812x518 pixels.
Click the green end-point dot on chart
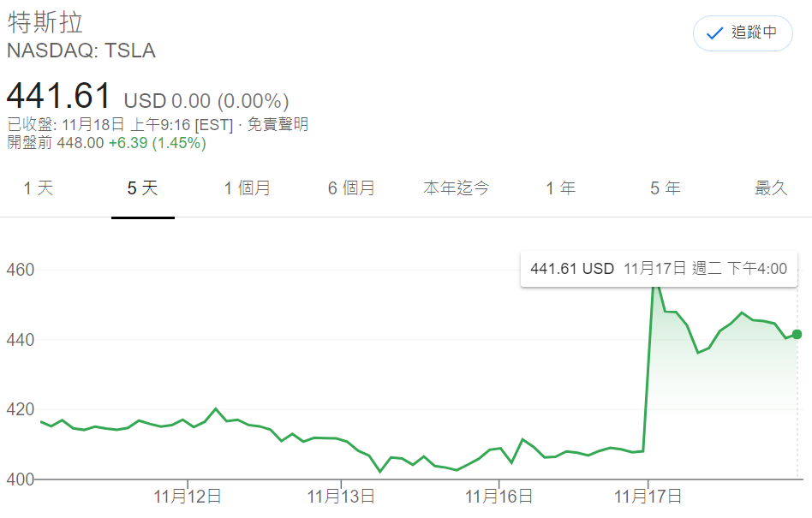pos(797,334)
